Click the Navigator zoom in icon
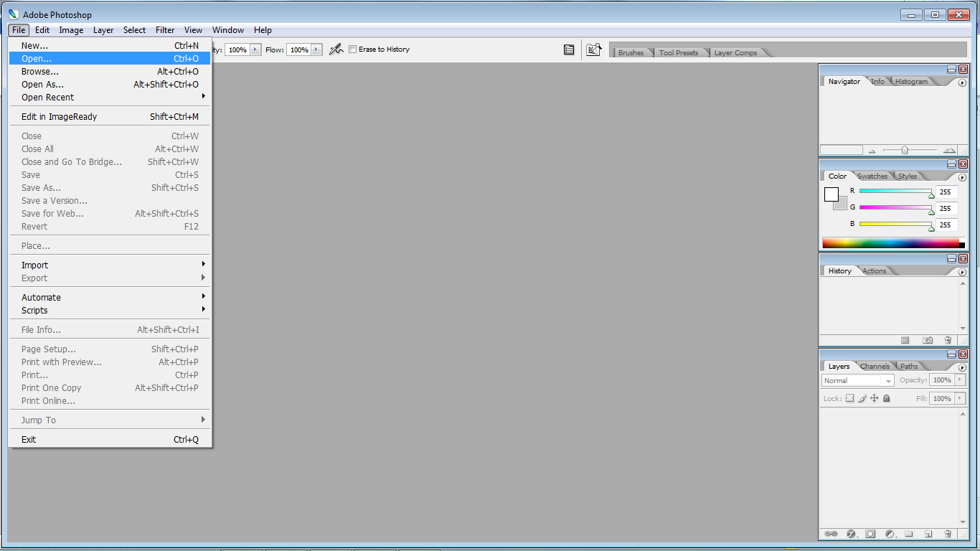Viewport: 980px width, 551px height. [949, 151]
